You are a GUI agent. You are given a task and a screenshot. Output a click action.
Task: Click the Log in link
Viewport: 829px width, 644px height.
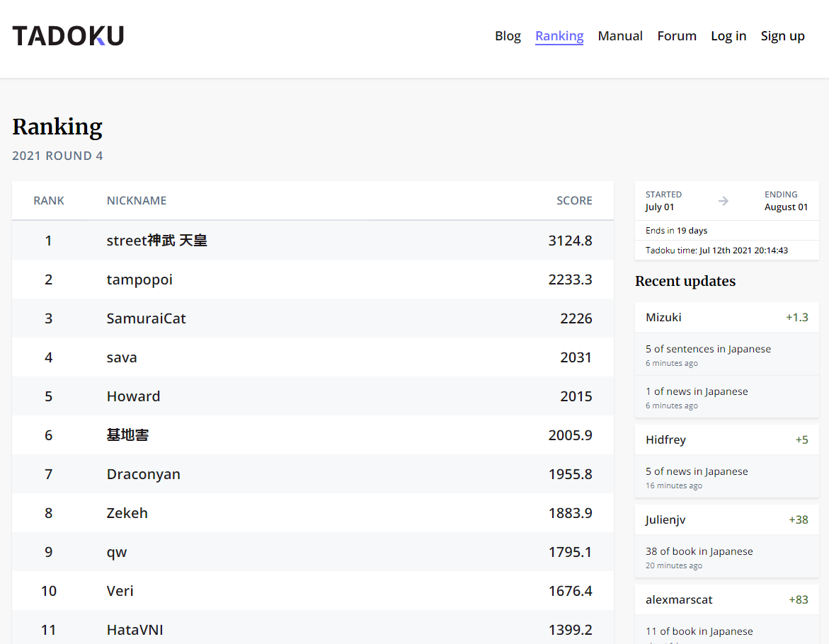(728, 36)
